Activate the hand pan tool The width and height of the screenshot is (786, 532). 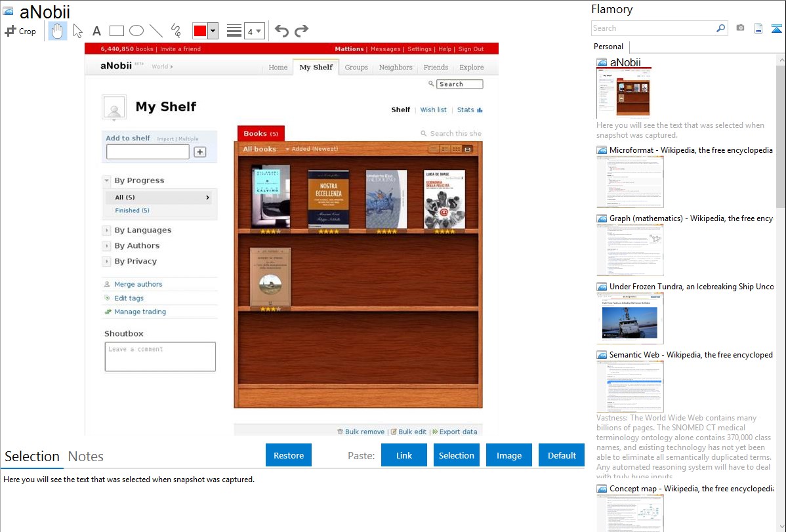click(57, 31)
